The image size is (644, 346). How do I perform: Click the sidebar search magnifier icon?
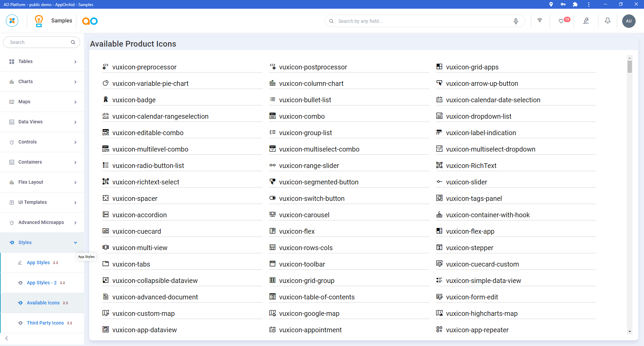(73, 42)
